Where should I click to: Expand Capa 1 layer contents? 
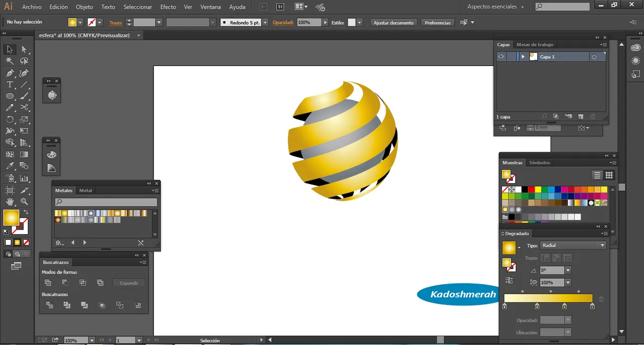pos(523,57)
